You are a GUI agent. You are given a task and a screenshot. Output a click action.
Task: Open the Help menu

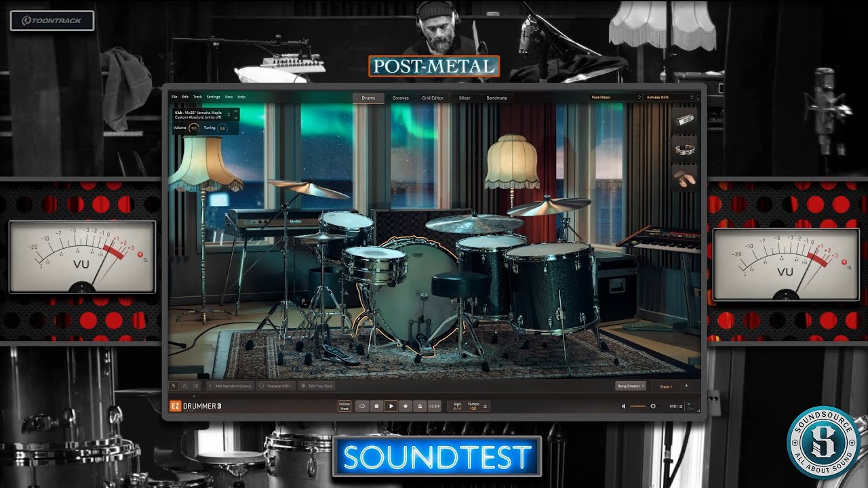241,98
